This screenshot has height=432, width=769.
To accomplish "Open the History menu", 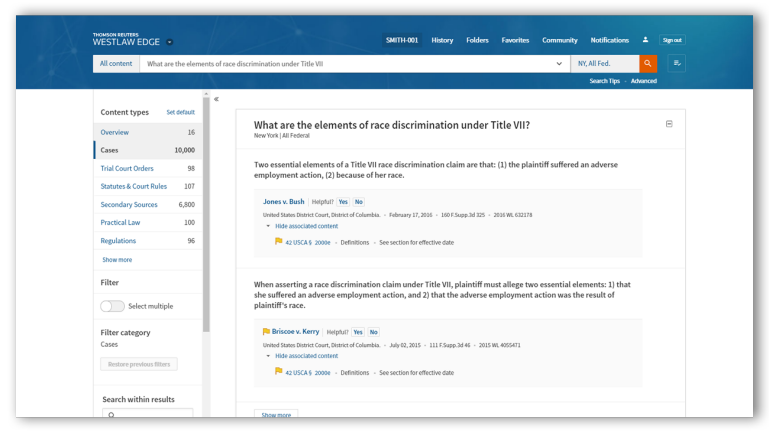I will pos(442,40).
